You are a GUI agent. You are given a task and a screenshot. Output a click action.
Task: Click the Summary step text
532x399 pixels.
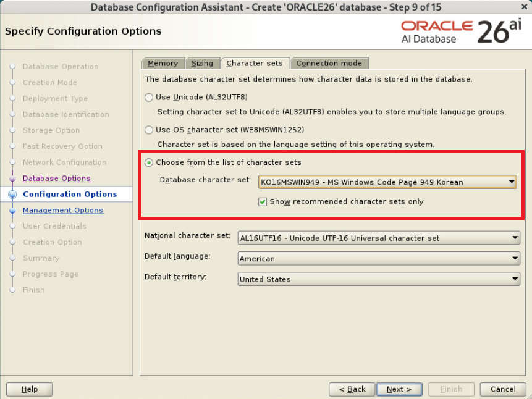[41, 258]
